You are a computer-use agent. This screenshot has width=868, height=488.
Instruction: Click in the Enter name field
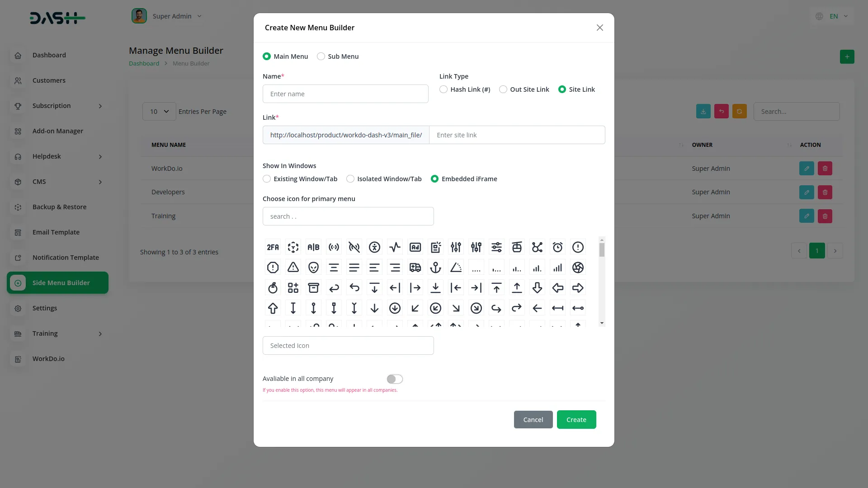coord(345,94)
